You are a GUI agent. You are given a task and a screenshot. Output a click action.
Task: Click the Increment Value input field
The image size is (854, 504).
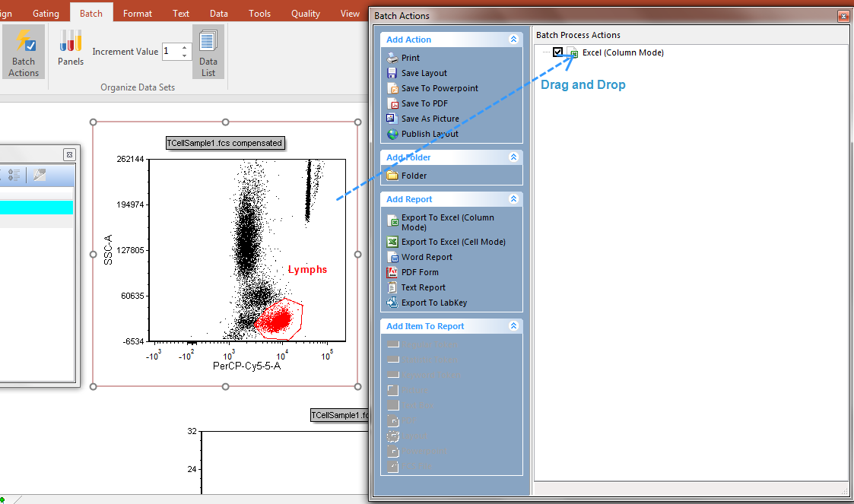point(170,52)
